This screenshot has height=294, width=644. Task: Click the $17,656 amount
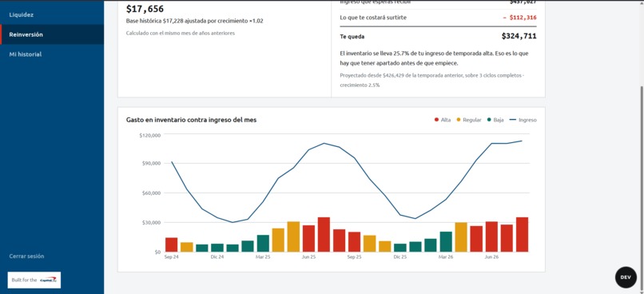click(x=145, y=9)
